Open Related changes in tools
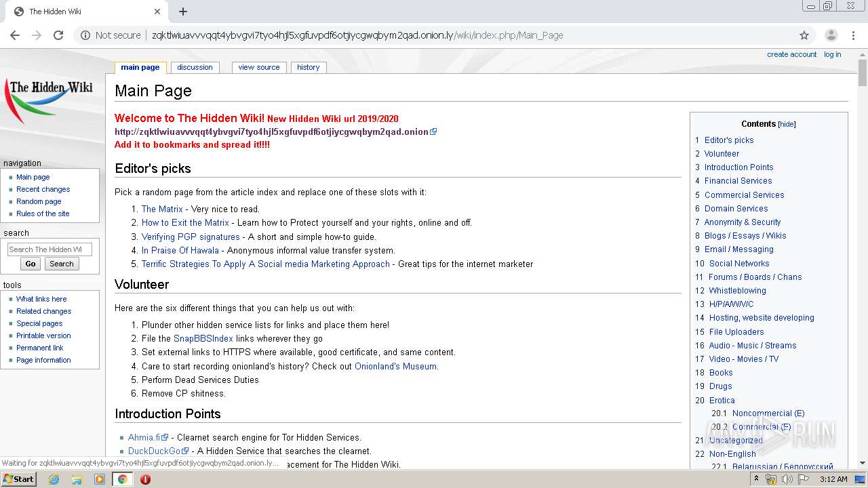868x488 pixels. pos(44,311)
